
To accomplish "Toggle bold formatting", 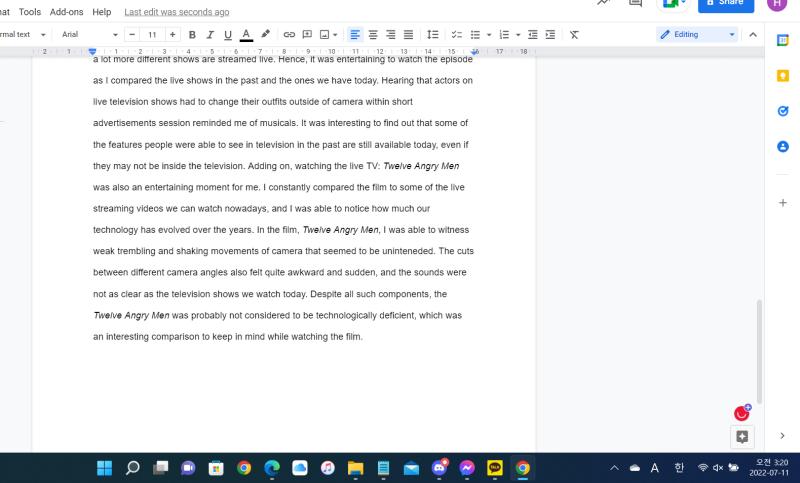I will (x=192, y=35).
